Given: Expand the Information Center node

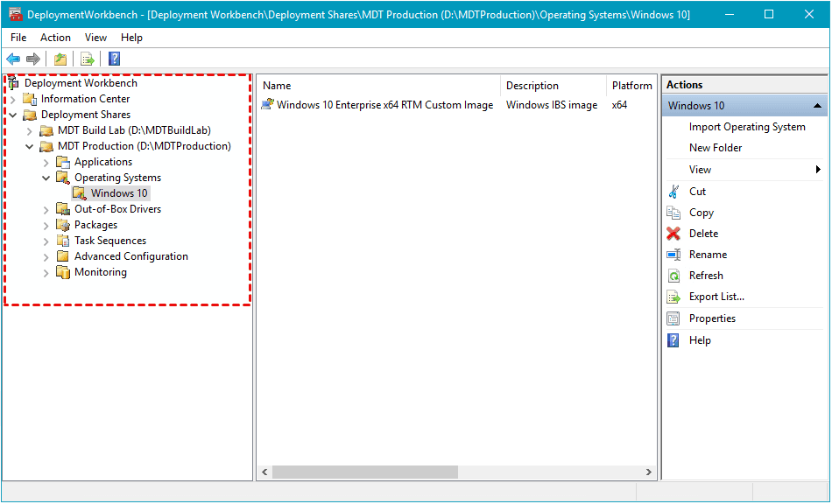Looking at the screenshot, I should coord(13,99).
